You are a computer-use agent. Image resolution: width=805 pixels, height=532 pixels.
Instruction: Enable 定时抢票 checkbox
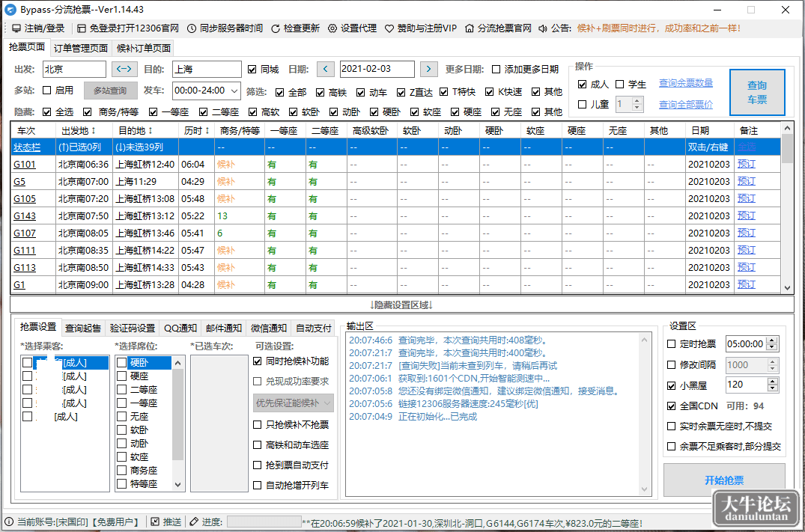(x=671, y=344)
